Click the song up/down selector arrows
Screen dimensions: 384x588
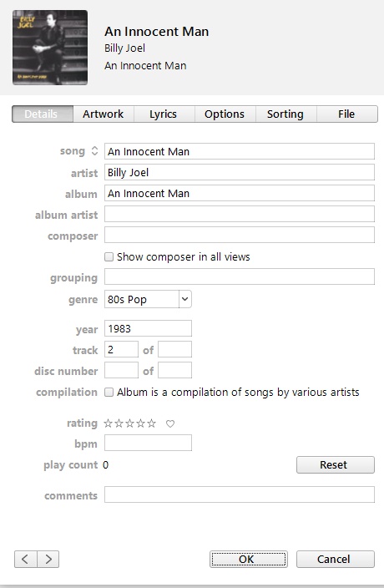[94, 150]
